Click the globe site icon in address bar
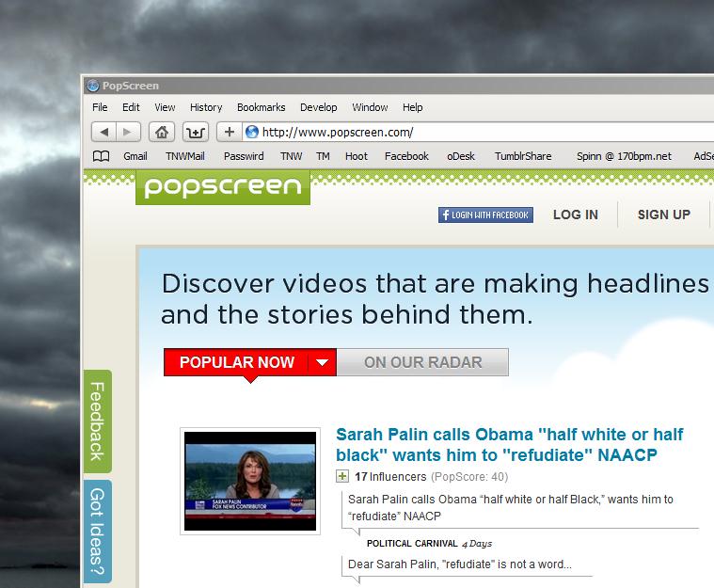 click(252, 132)
